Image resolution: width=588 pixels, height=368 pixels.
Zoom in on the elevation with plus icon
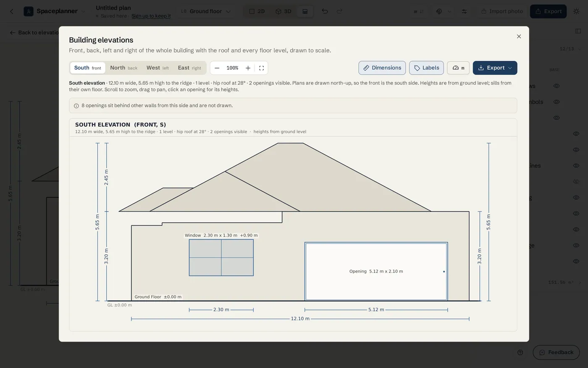248,68
